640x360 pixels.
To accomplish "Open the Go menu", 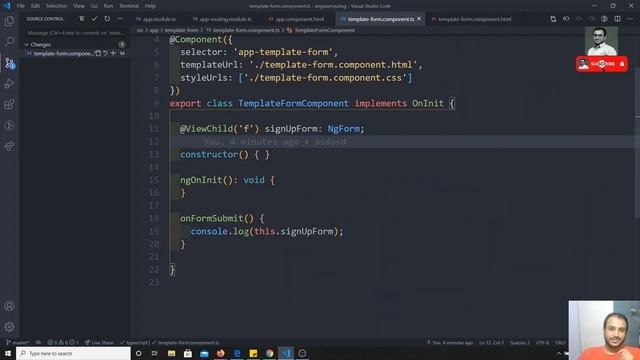I will (x=94, y=6).
